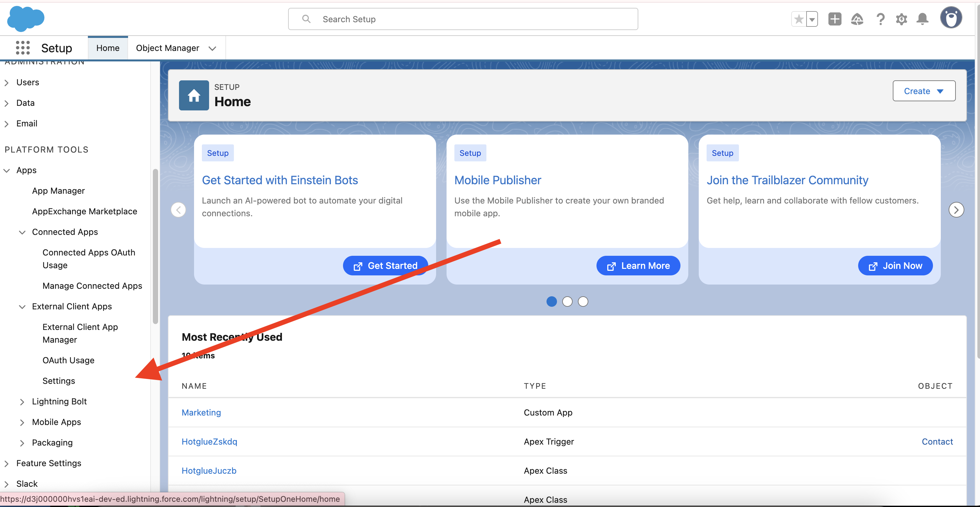This screenshot has height=507, width=980.
Task: Expand the Slack node
Action: point(7,484)
